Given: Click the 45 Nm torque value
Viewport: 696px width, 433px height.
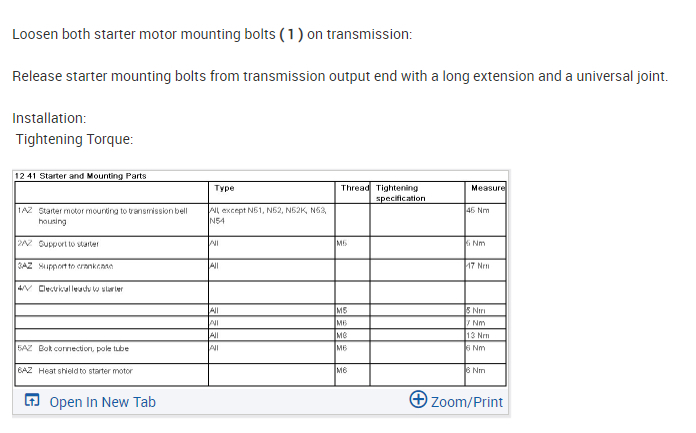Looking at the screenshot, I should [475, 211].
